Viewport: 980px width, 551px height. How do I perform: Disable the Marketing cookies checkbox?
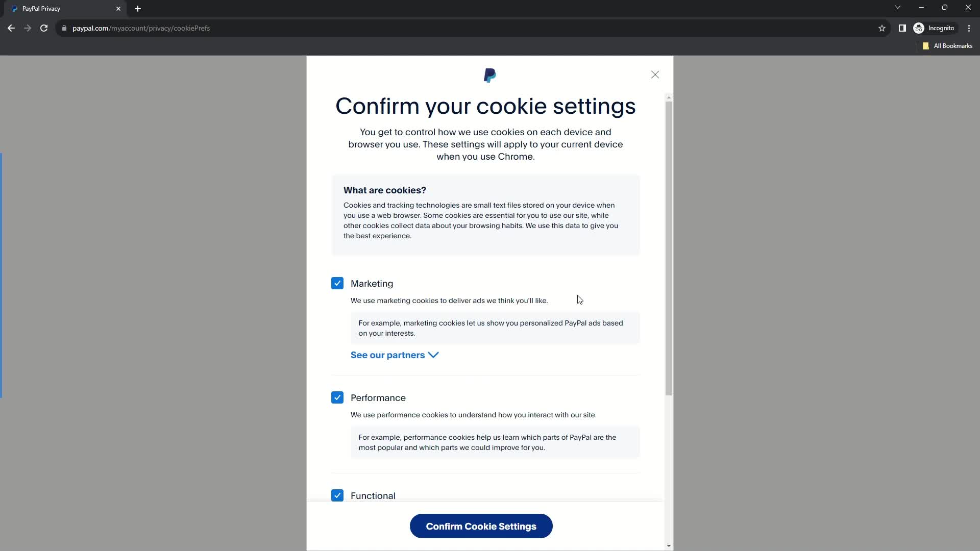coord(337,283)
